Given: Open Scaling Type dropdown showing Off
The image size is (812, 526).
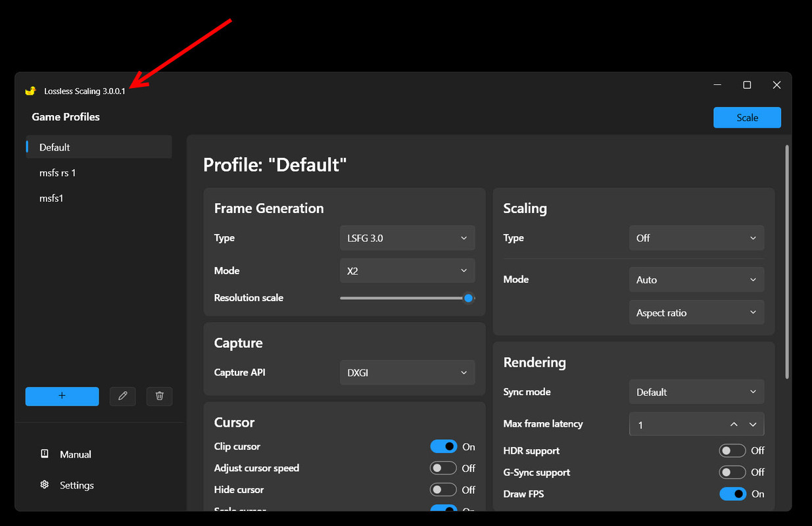Looking at the screenshot, I should pos(696,238).
